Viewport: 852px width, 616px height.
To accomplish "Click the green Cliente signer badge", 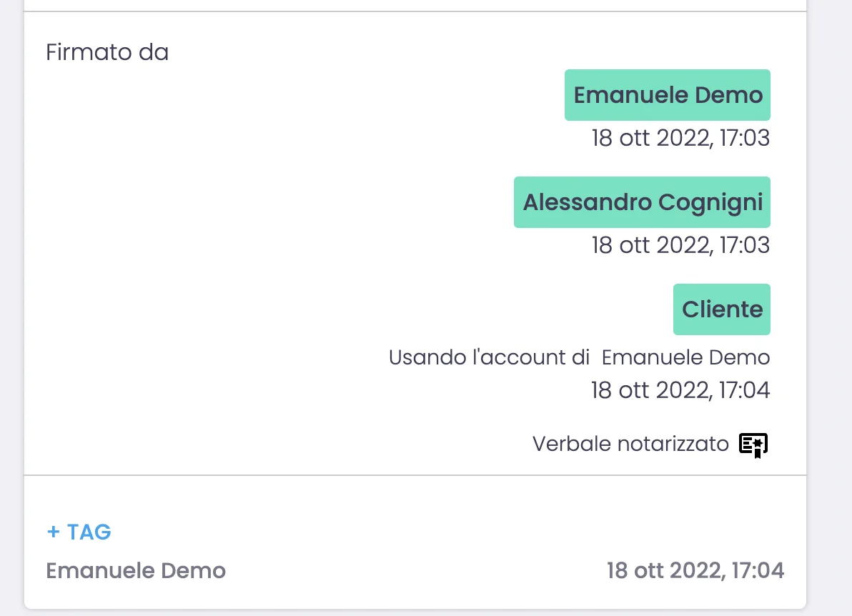I will (722, 309).
